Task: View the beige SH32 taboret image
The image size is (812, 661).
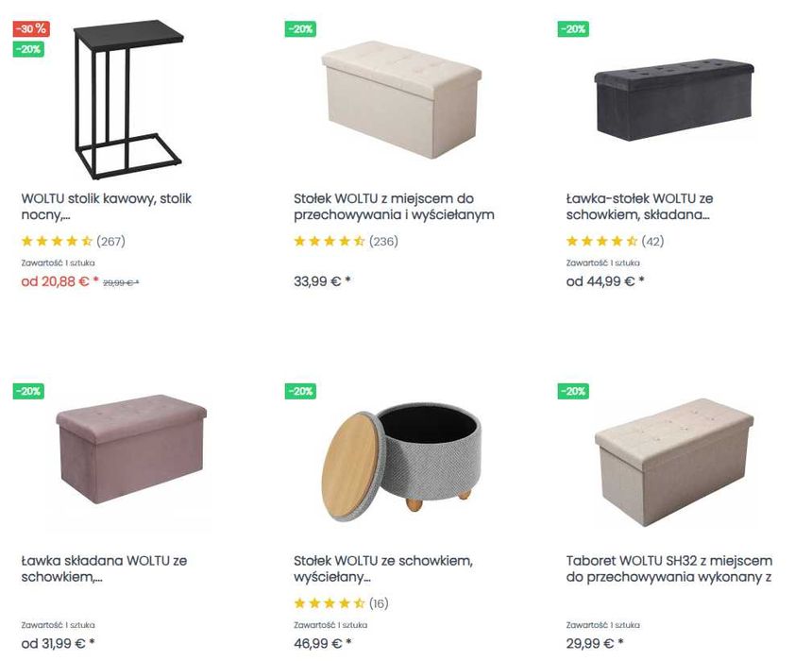Action: (674, 460)
